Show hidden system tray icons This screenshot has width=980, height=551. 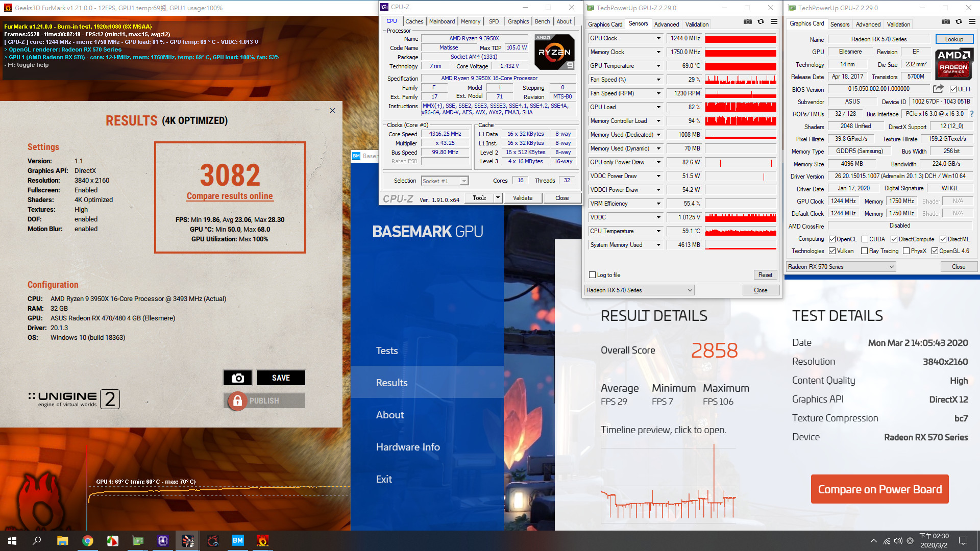click(874, 541)
